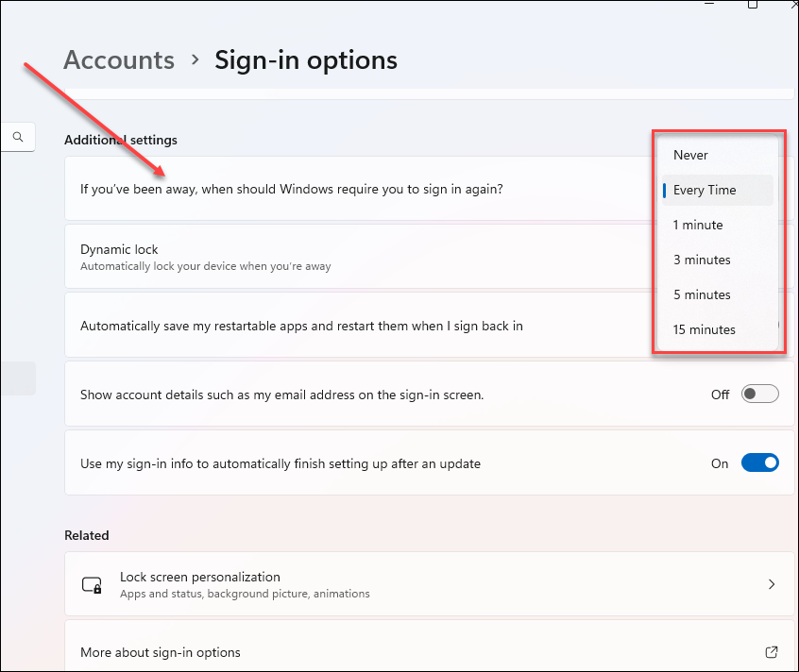799x672 pixels.
Task: Select the 3 minutes option
Action: [x=702, y=260]
